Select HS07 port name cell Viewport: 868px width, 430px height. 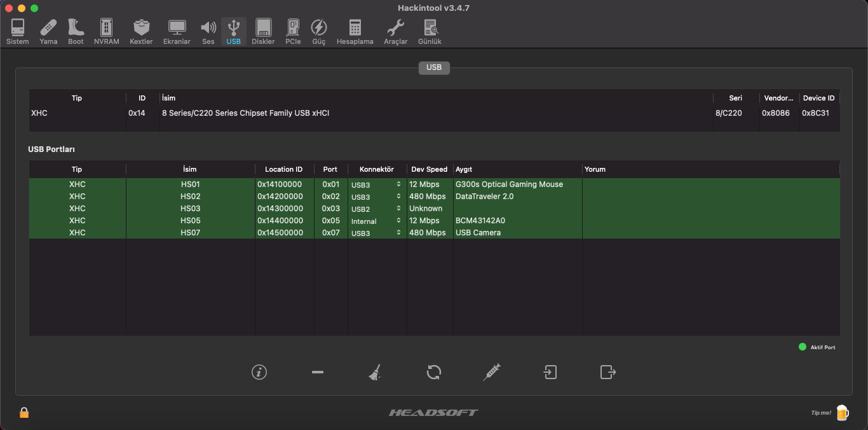191,233
